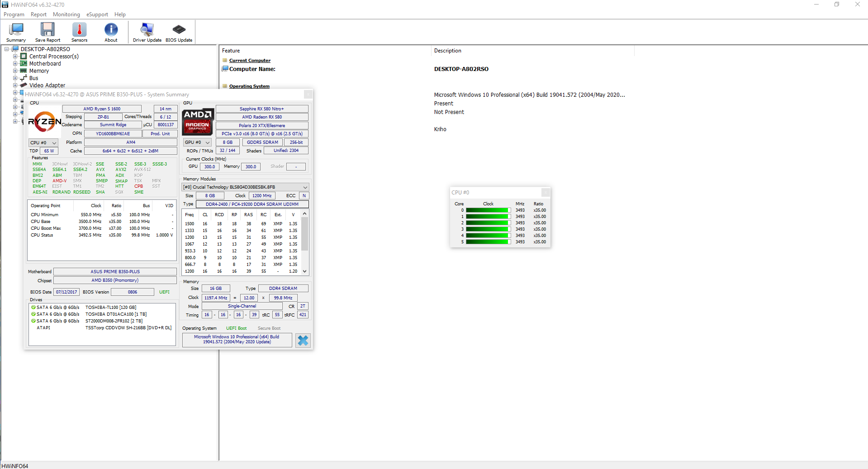Open the eSupport menu
Image resolution: width=868 pixels, height=469 pixels.
(97, 14)
